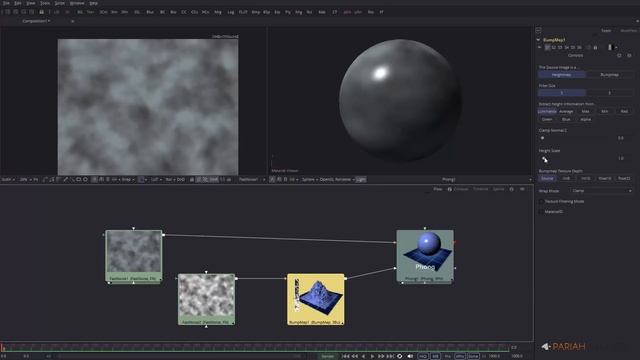The width and height of the screenshot is (640, 360).
Task: Switch to the Spline tab
Action: (498, 189)
